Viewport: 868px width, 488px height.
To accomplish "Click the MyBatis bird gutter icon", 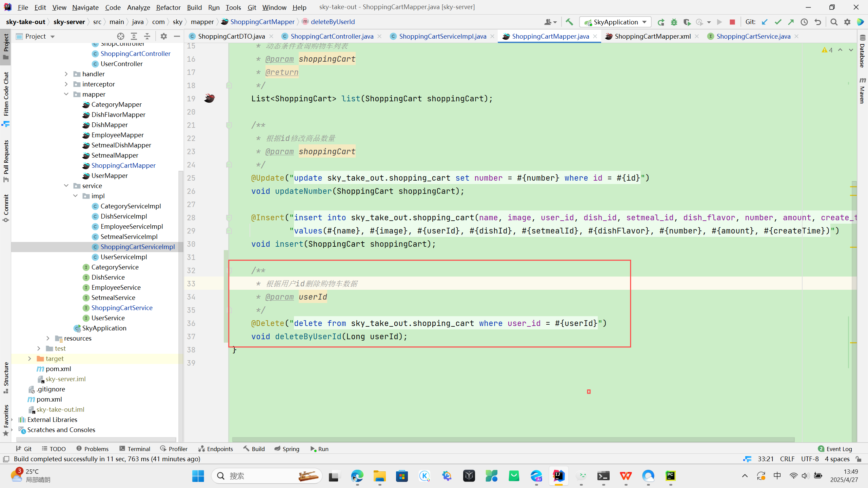I will pos(209,98).
